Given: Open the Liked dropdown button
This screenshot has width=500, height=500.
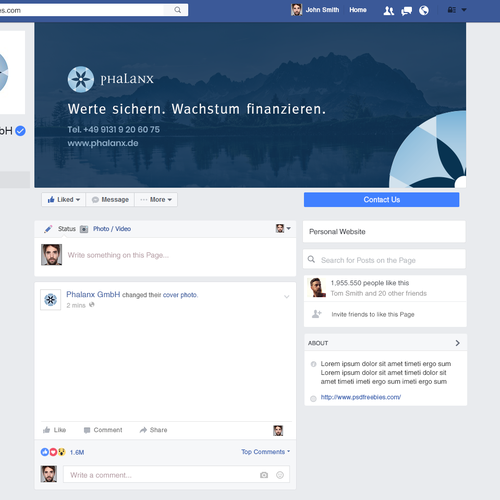Looking at the screenshot, I should [64, 200].
